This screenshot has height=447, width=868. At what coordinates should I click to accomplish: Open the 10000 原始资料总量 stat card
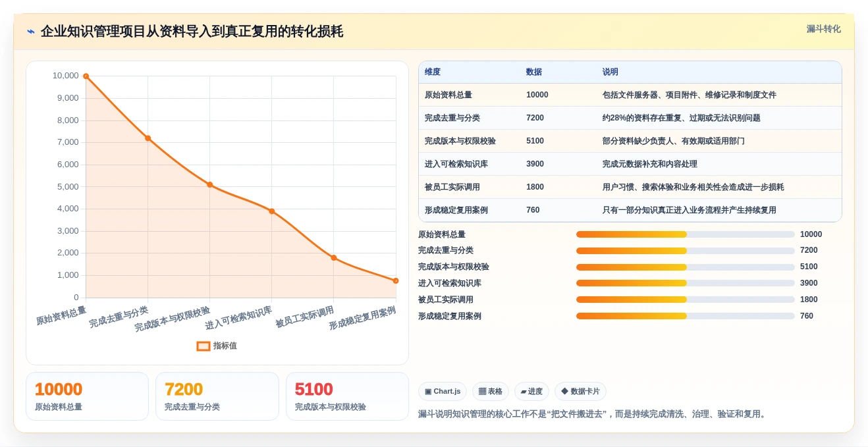(87, 396)
